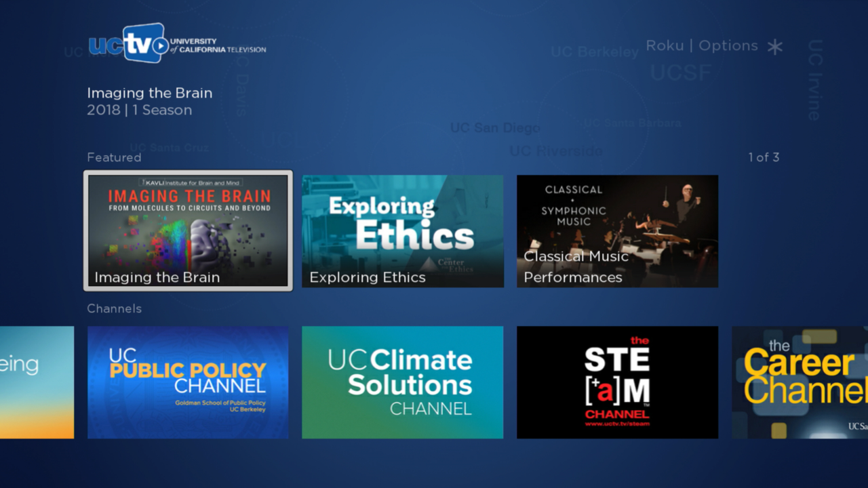868x488 pixels.
Task: Select the UC Public Policy Channel tile
Action: pos(188,382)
